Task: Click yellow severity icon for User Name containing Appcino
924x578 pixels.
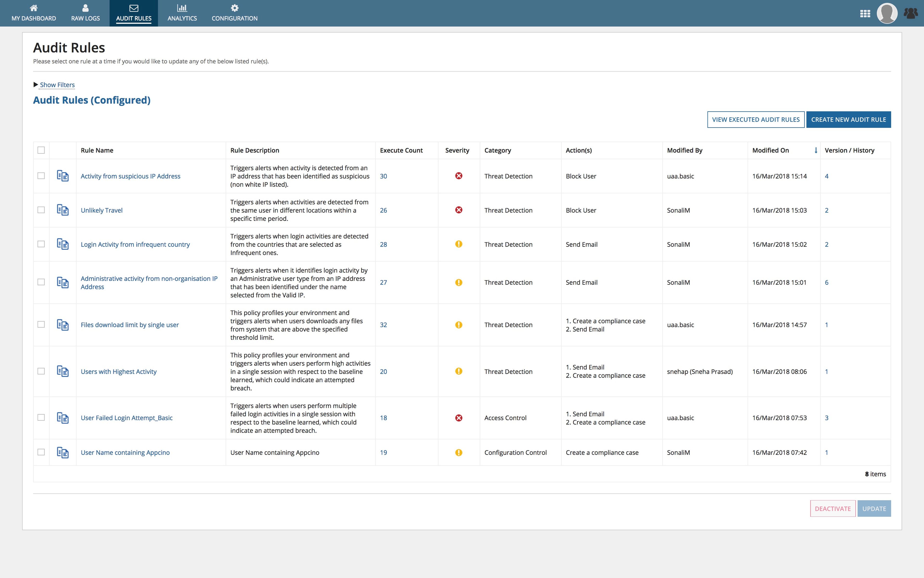Action: pyautogui.click(x=459, y=452)
